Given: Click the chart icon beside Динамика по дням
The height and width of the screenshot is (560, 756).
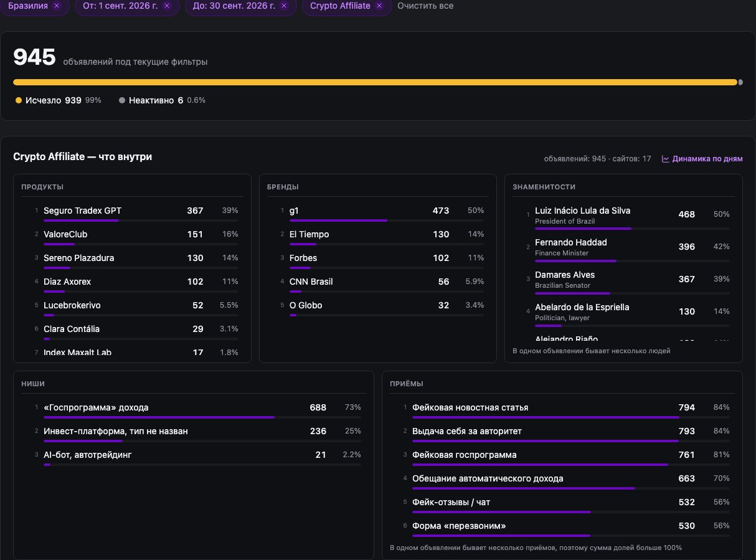Looking at the screenshot, I should (665, 159).
